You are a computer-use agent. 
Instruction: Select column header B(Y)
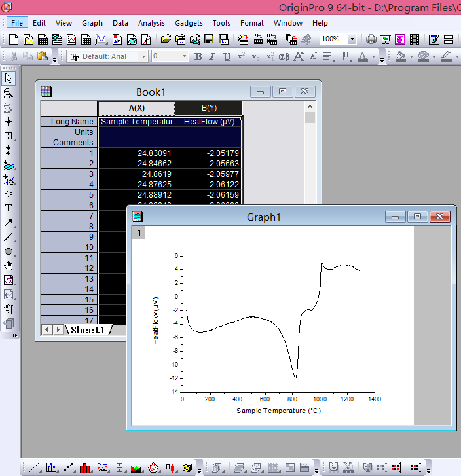click(x=209, y=108)
